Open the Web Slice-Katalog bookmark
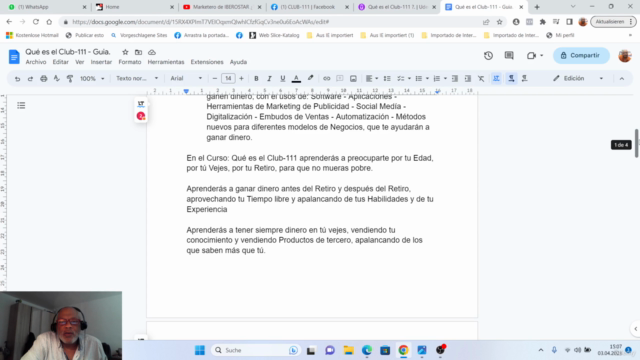The height and width of the screenshot is (360, 640). (x=274, y=36)
